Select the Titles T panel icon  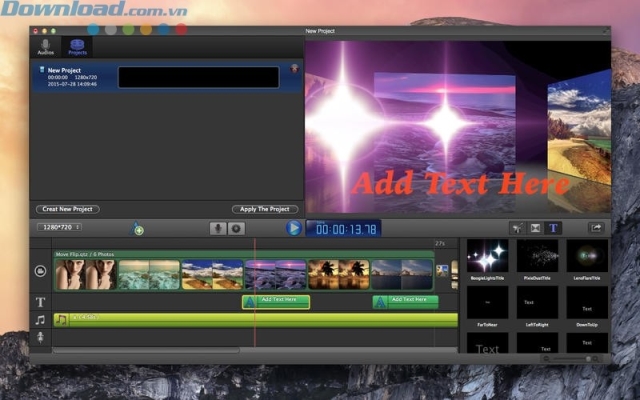pos(554,228)
